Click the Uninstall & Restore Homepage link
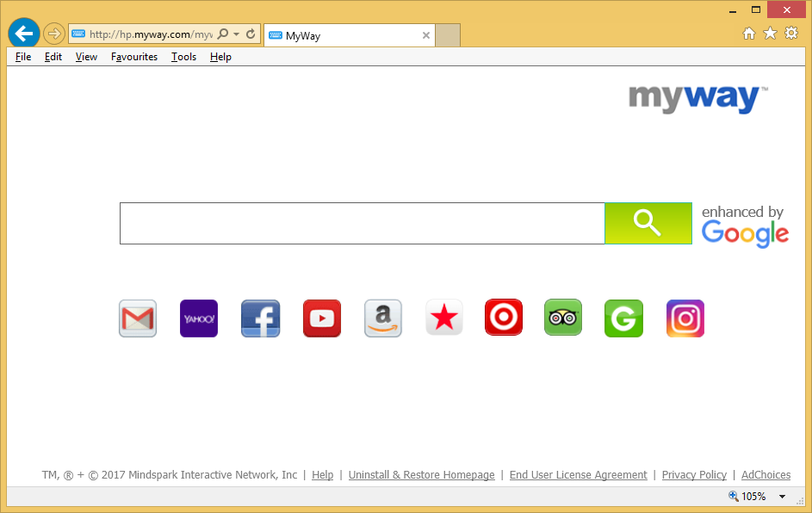The image size is (812, 513). pos(421,475)
